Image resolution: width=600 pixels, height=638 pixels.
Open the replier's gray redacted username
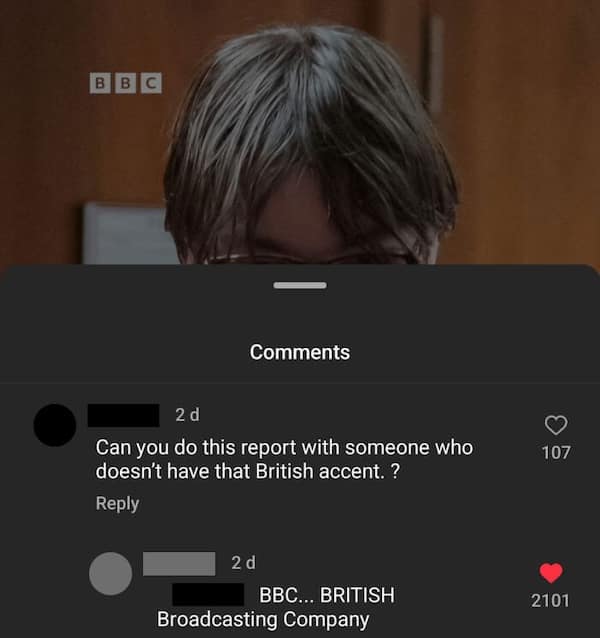click(179, 564)
